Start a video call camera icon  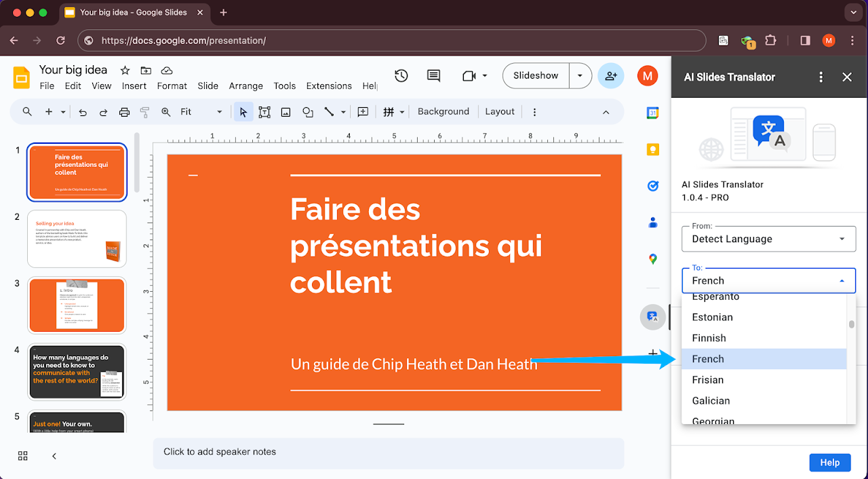point(469,76)
